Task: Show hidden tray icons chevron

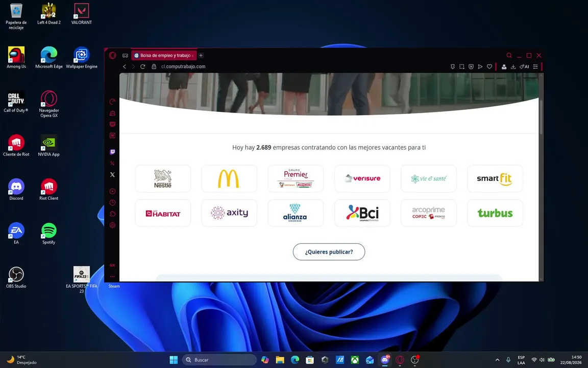Action: tap(497, 360)
